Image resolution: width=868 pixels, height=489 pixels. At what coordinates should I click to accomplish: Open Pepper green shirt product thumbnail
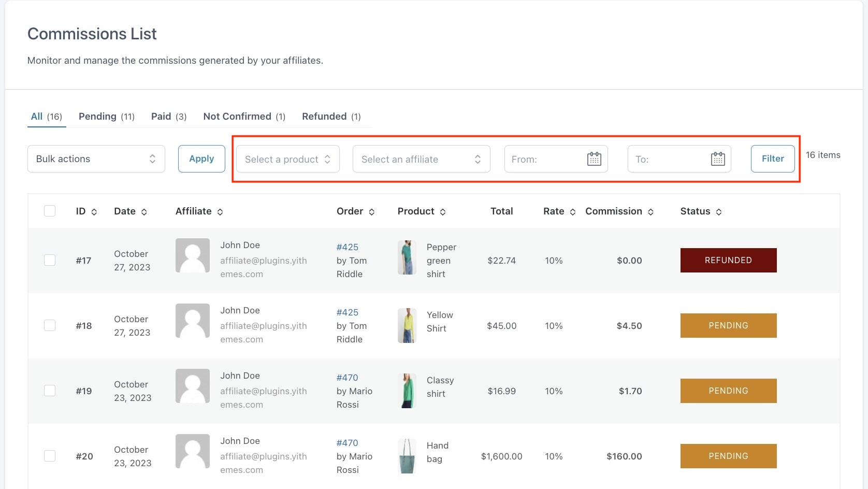pos(407,257)
